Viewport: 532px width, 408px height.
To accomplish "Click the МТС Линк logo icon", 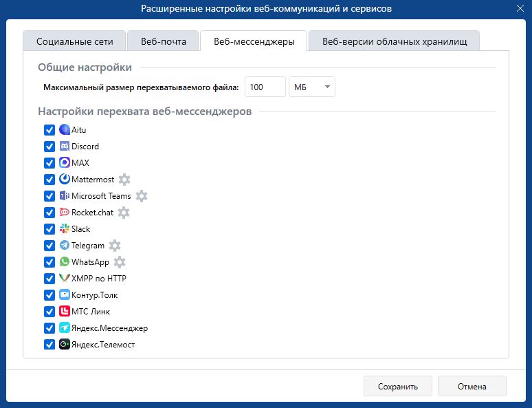I will 65,311.
